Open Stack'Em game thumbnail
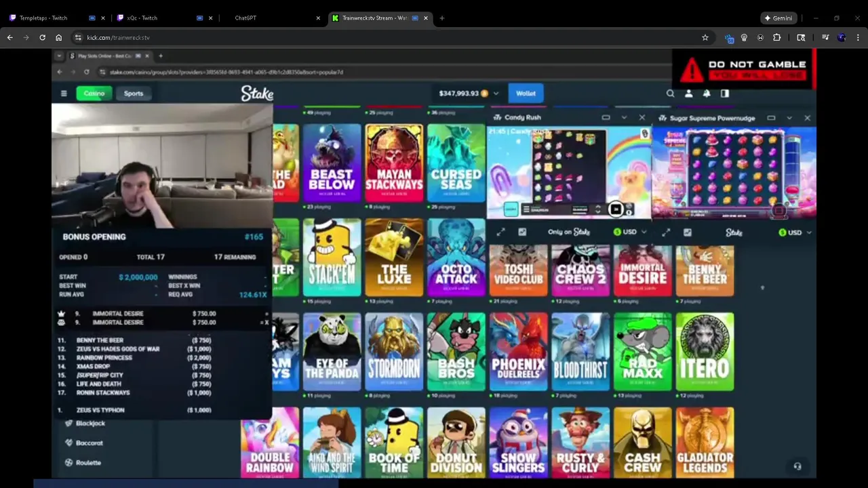The image size is (868, 488). [332, 258]
